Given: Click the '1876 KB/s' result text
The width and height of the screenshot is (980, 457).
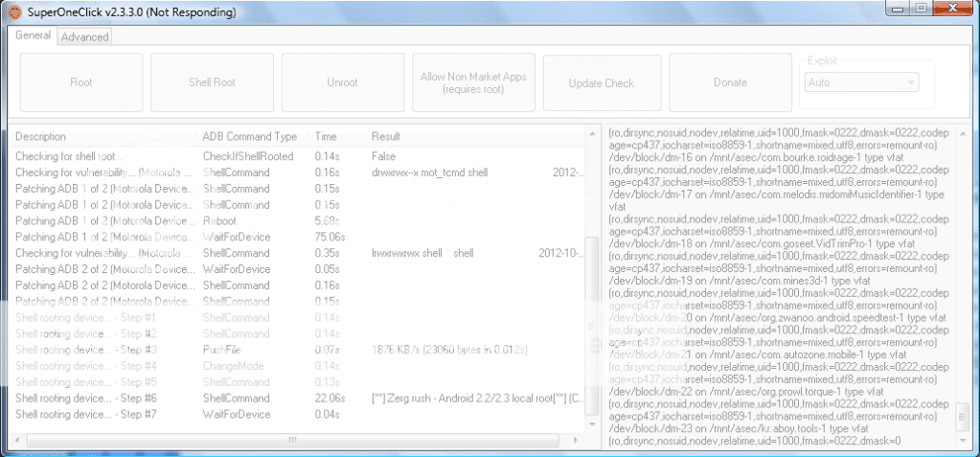Looking at the screenshot, I should pyautogui.click(x=449, y=350).
